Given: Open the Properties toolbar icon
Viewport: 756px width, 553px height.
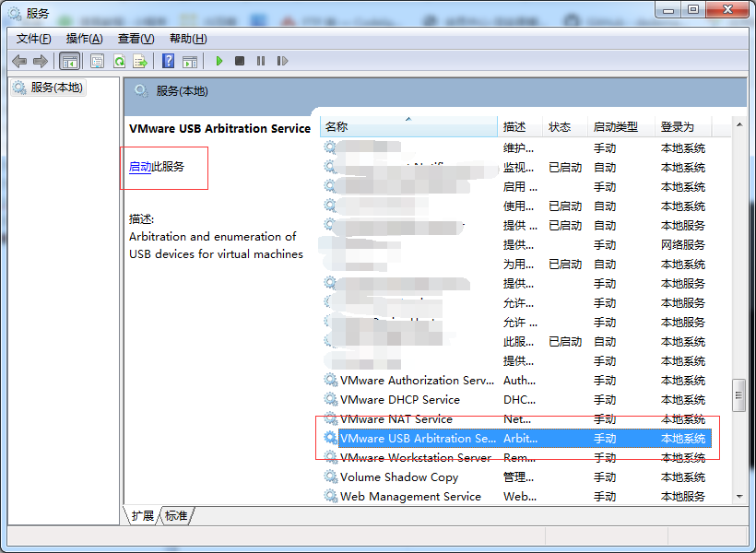Looking at the screenshot, I should pos(97,61).
